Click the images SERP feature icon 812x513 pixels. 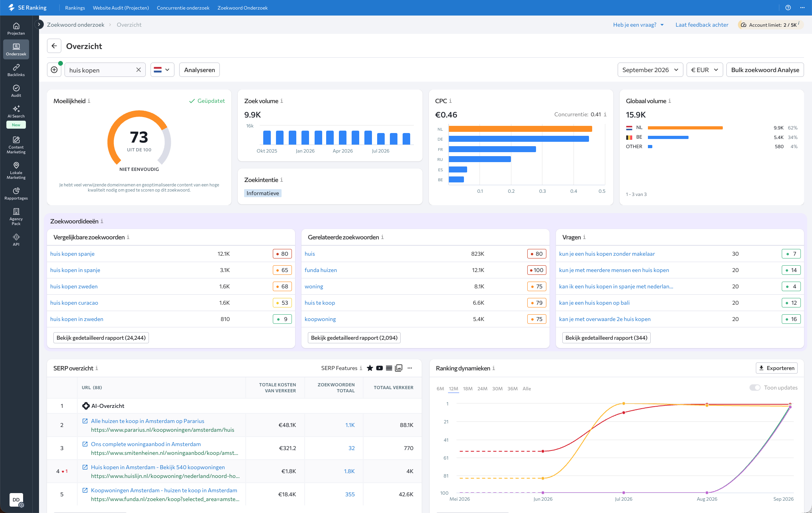pos(399,368)
